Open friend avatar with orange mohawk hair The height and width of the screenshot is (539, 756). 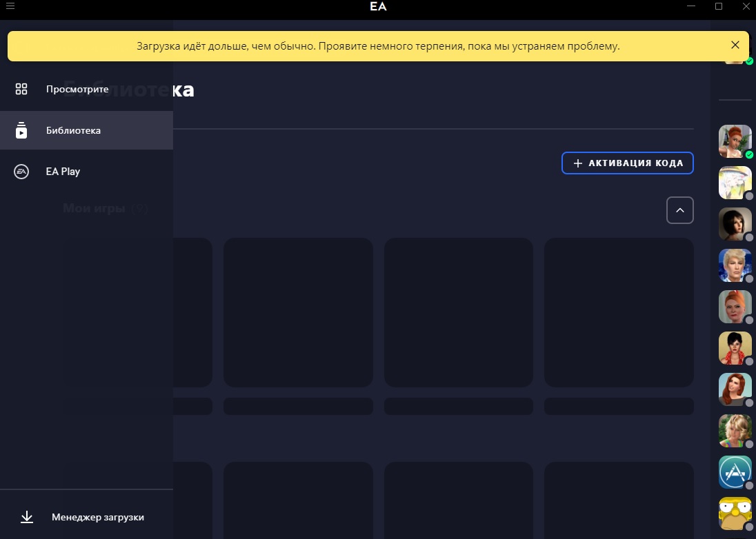735,307
